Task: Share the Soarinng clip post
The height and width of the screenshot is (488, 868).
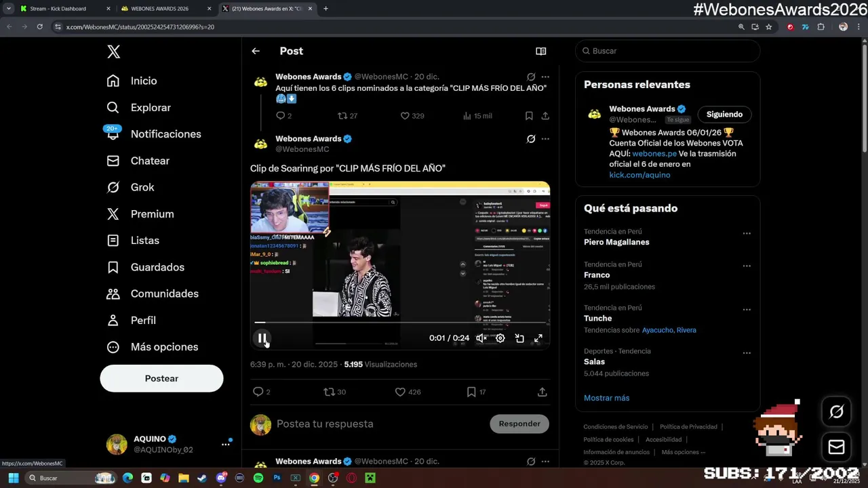Action: click(x=542, y=392)
